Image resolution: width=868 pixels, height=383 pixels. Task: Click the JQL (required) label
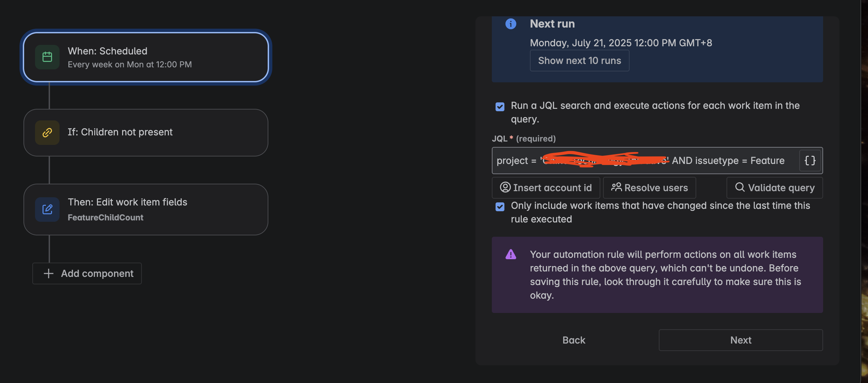pyautogui.click(x=524, y=139)
